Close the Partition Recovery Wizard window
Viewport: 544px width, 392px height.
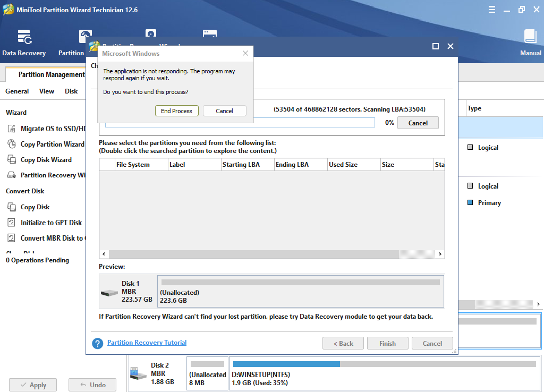point(450,46)
